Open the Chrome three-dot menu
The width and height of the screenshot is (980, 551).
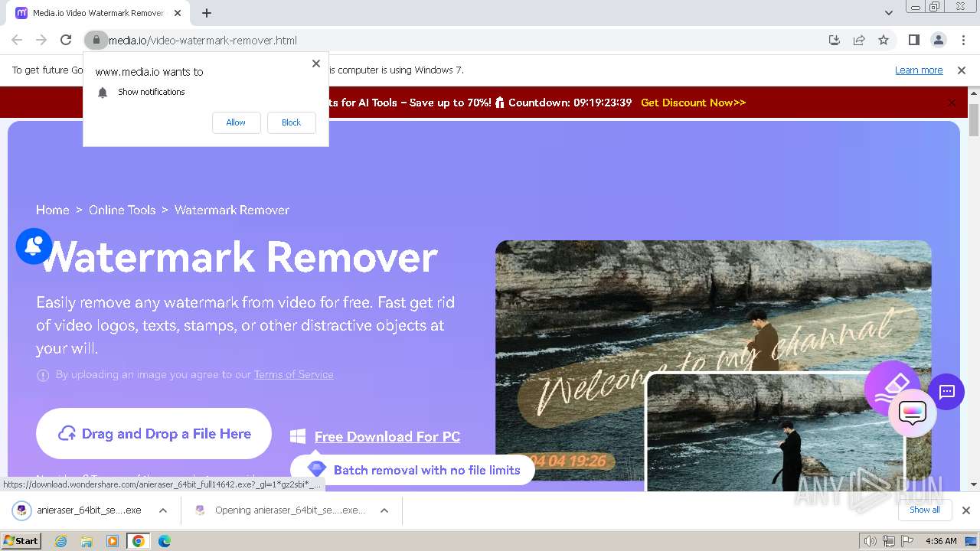(x=963, y=41)
